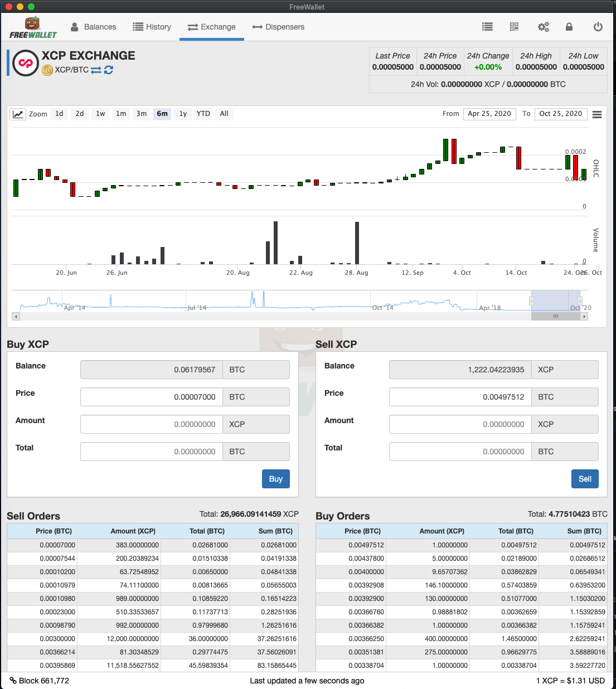The height and width of the screenshot is (689, 616).
Task: Select sell order priced 0.00007544
Action: 153,559
